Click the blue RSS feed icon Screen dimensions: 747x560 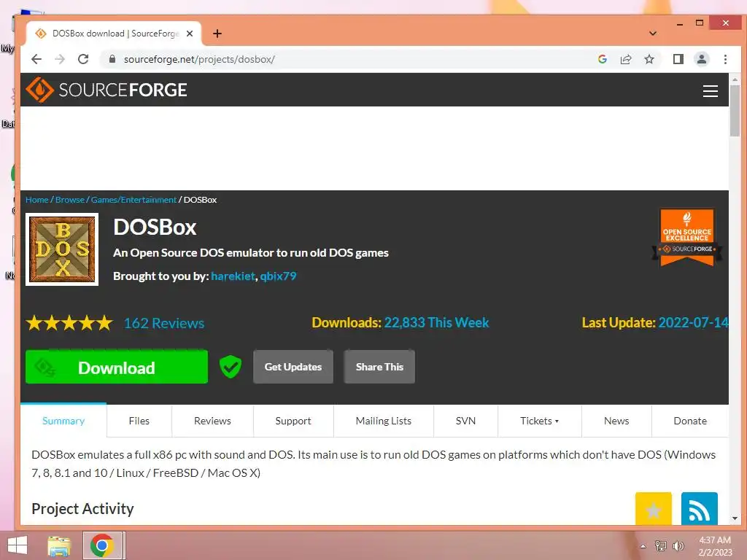tap(700, 508)
